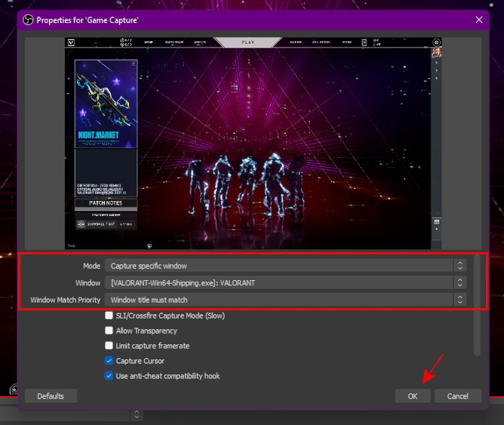Disable Capture Cursor checkbox
The width and height of the screenshot is (504, 425).
109,361
